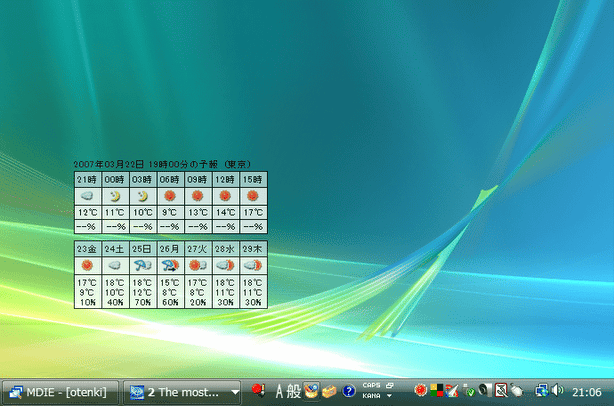Click the sun icon under 09時
The width and height of the screenshot is (614, 406).
[x=197, y=195]
